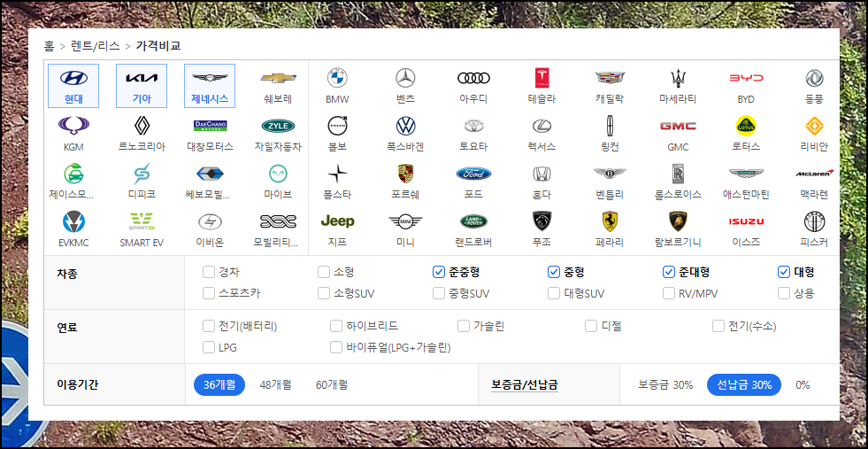Image resolution: width=868 pixels, height=449 pixels.
Task: Pick the Mercedes-Benz (벤츠) logo
Action: 405,78
